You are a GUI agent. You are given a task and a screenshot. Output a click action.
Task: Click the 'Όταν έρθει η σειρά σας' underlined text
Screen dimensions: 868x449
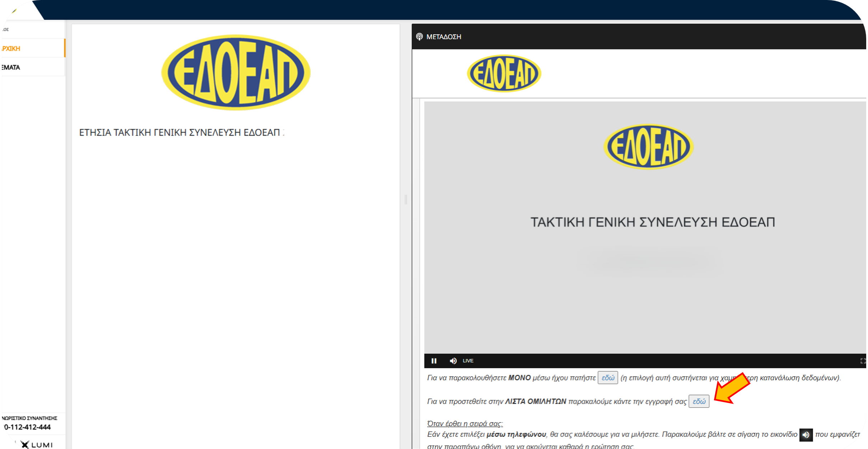[465, 424]
